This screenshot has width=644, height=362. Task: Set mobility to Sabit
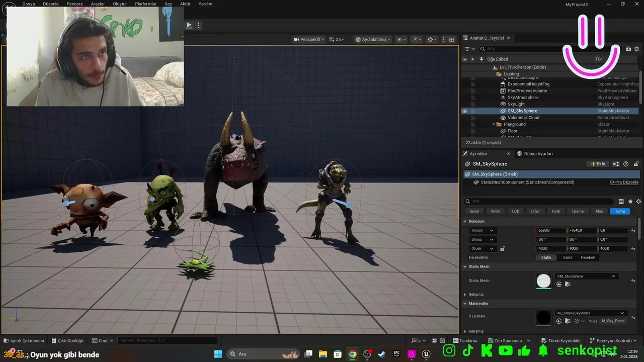[568, 257]
